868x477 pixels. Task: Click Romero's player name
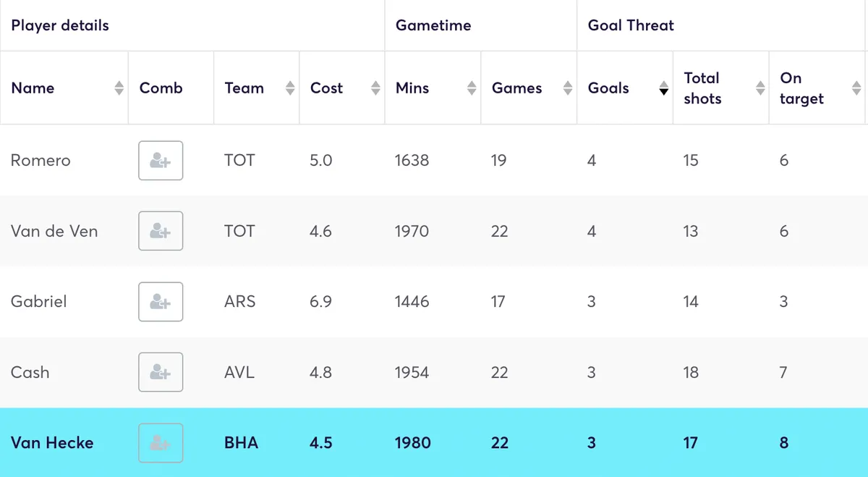pos(40,161)
